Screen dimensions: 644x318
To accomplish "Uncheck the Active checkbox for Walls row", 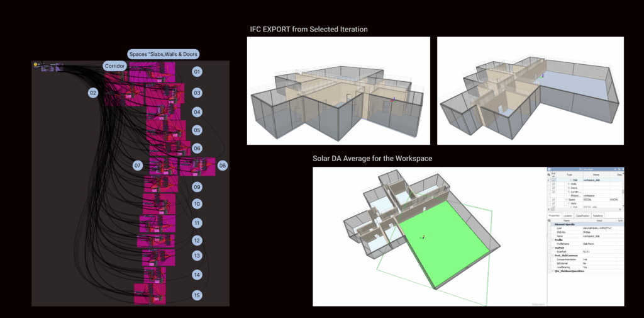I will [x=553, y=185].
